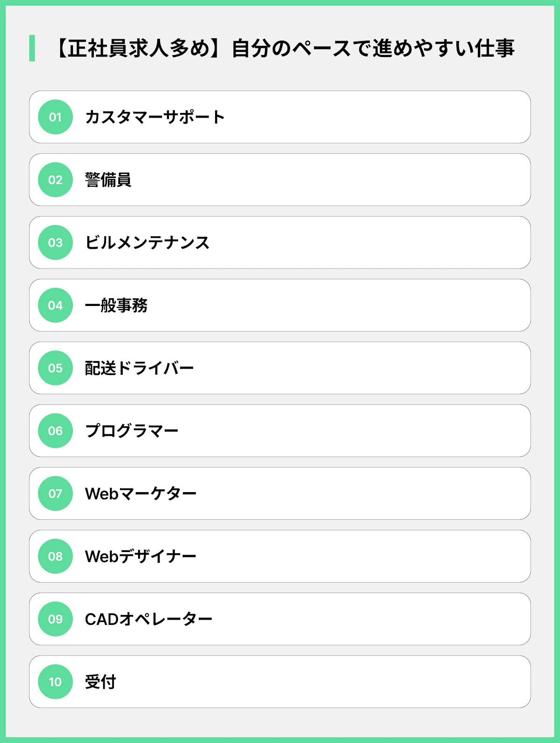Click the green 03 number badge

[x=55, y=242]
